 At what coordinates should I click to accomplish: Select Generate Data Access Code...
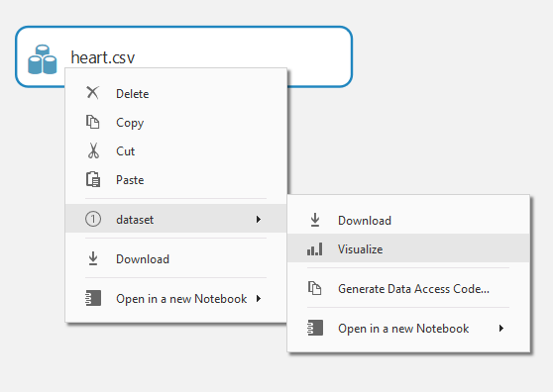pyautogui.click(x=408, y=289)
